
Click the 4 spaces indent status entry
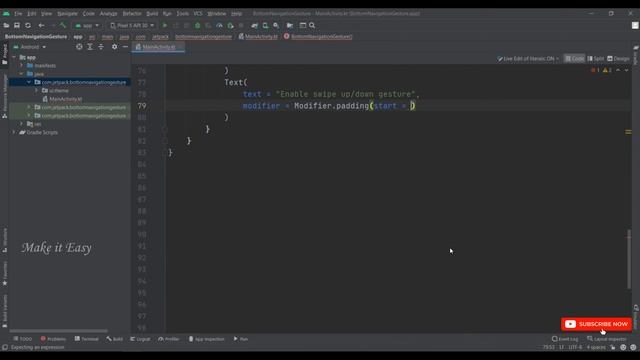point(596,347)
